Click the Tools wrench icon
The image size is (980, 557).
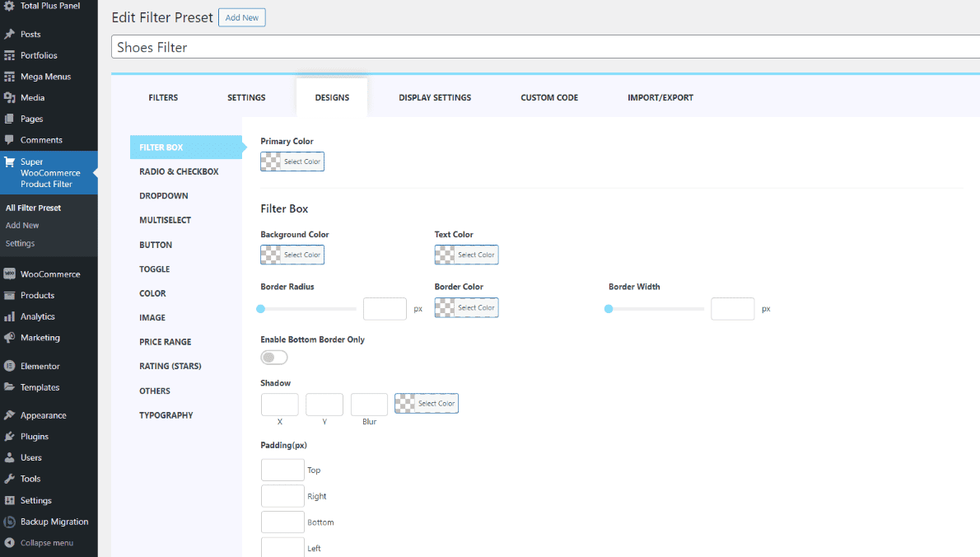point(9,479)
